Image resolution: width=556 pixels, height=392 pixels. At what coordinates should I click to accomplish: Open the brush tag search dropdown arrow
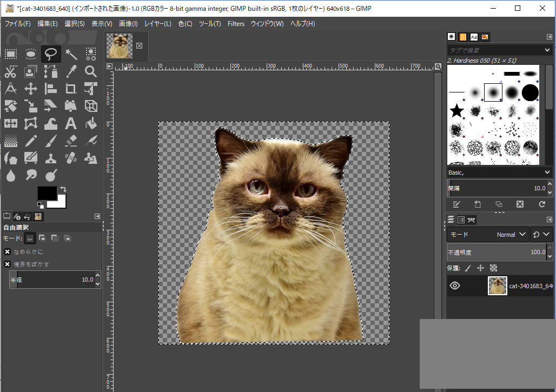click(x=547, y=50)
